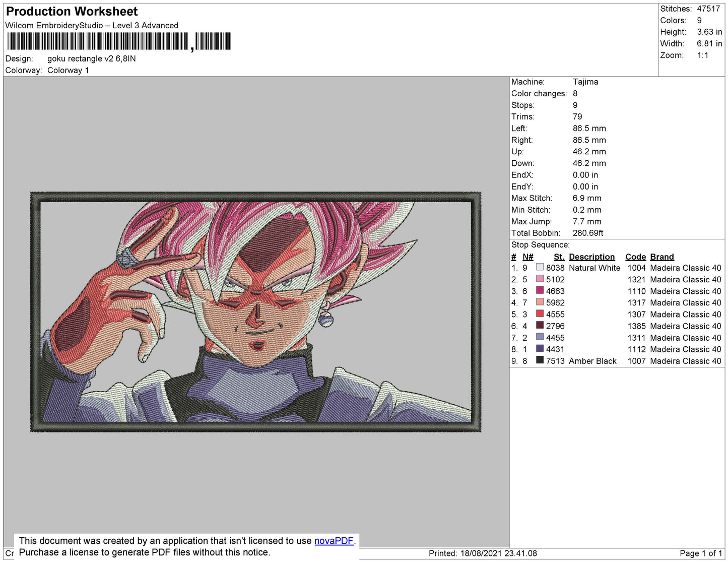728x563 pixels.
Task: Click the EndX value '0.00 in'
Action: coord(585,175)
